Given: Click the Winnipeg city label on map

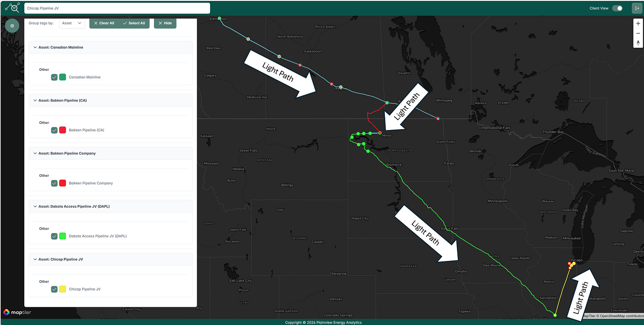Looking at the screenshot, I should tap(444, 100).
